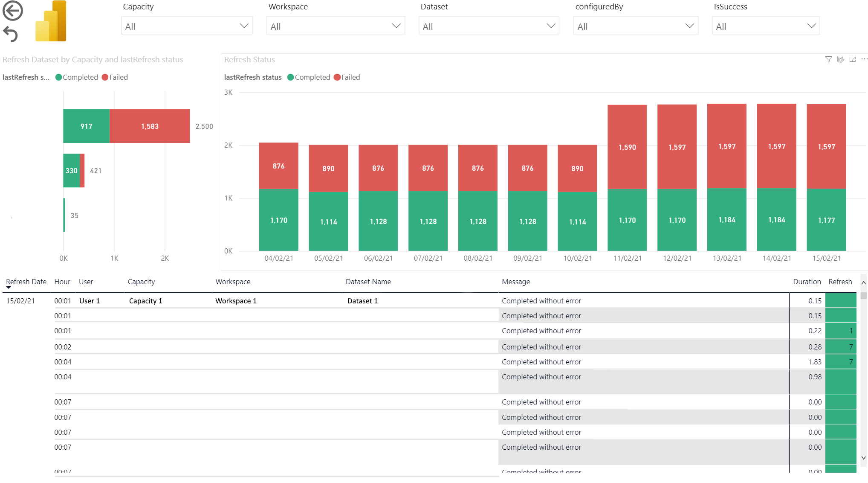Click Failed legend marker in capacity chart

[105, 77]
